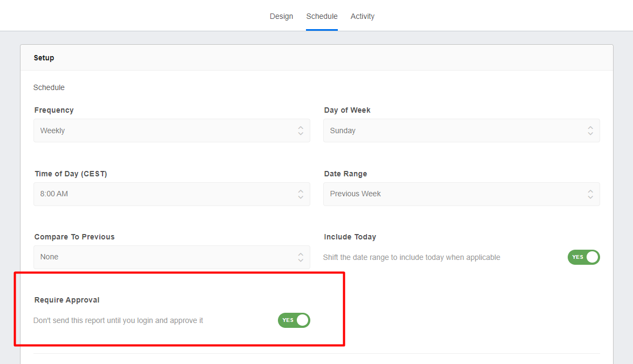Image resolution: width=633 pixels, height=364 pixels.
Task: Click the up/down chevron icon in Frequency field
Action: 301,131
